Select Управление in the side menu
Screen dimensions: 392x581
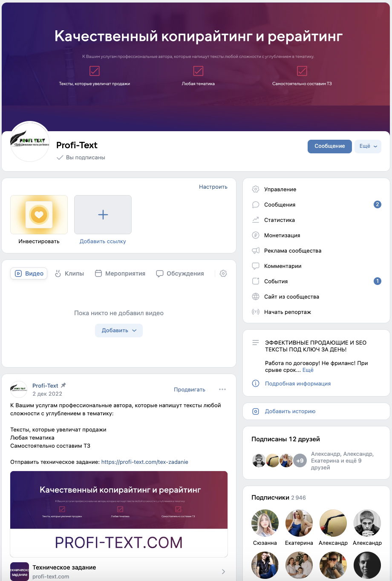click(x=316, y=189)
